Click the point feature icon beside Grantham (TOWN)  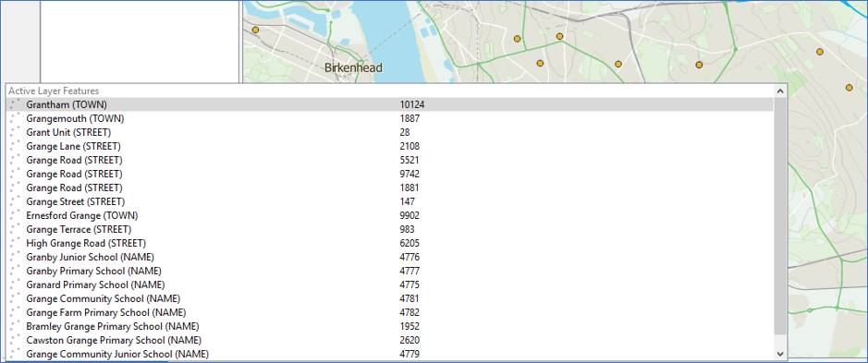15,104
